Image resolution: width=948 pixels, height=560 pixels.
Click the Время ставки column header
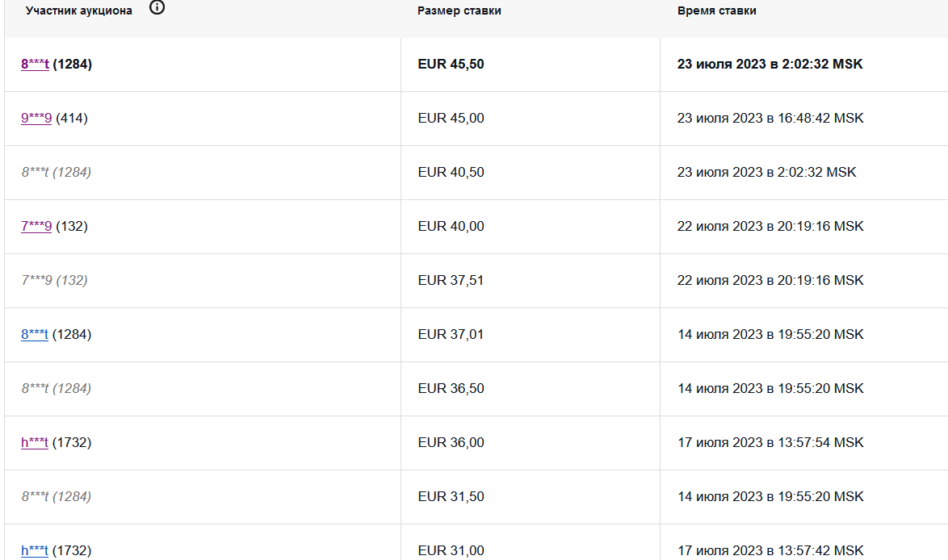pyautogui.click(x=717, y=11)
